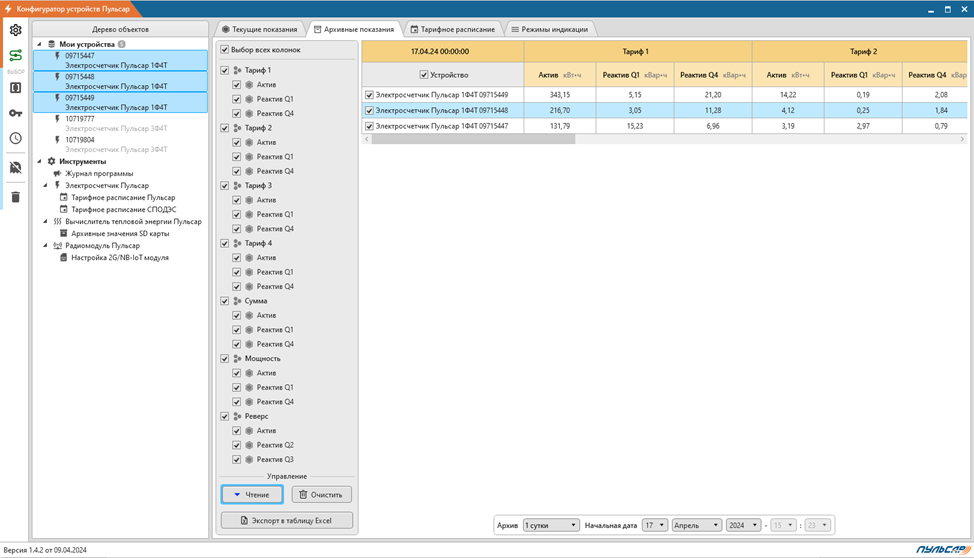Uncheck the Тариф 1 group checkbox

pos(225,70)
